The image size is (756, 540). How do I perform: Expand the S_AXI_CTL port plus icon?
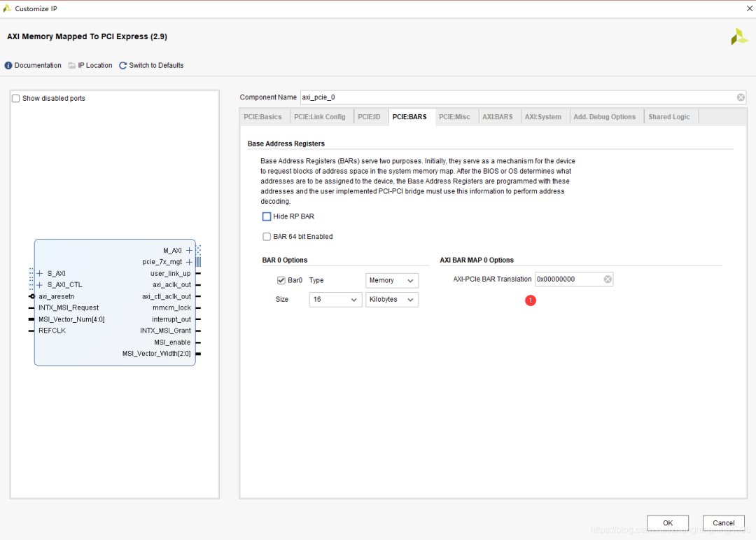(x=40, y=285)
